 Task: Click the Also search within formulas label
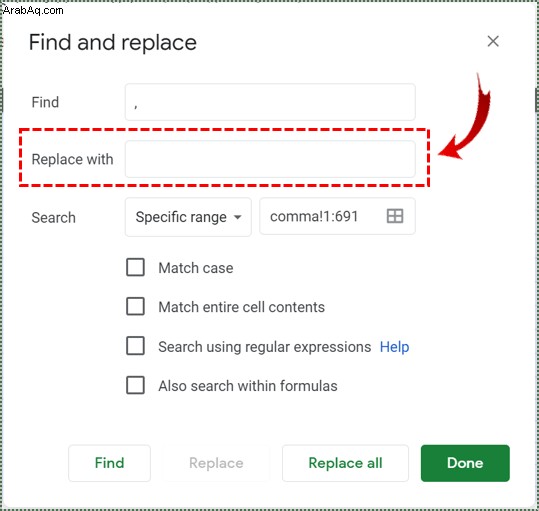click(x=248, y=386)
